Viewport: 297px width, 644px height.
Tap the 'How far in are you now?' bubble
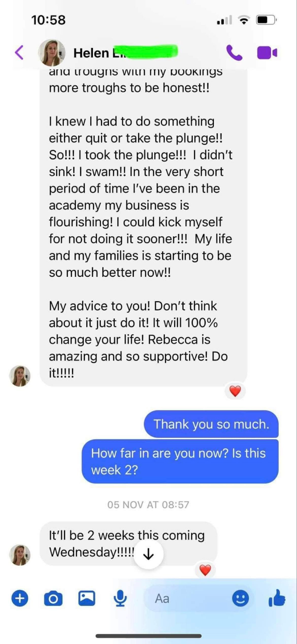180,461
